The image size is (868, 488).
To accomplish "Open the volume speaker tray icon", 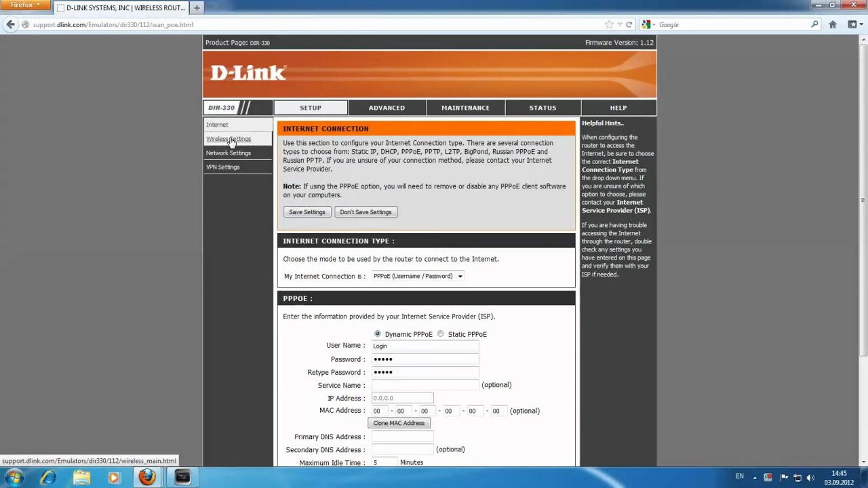I will (x=811, y=477).
